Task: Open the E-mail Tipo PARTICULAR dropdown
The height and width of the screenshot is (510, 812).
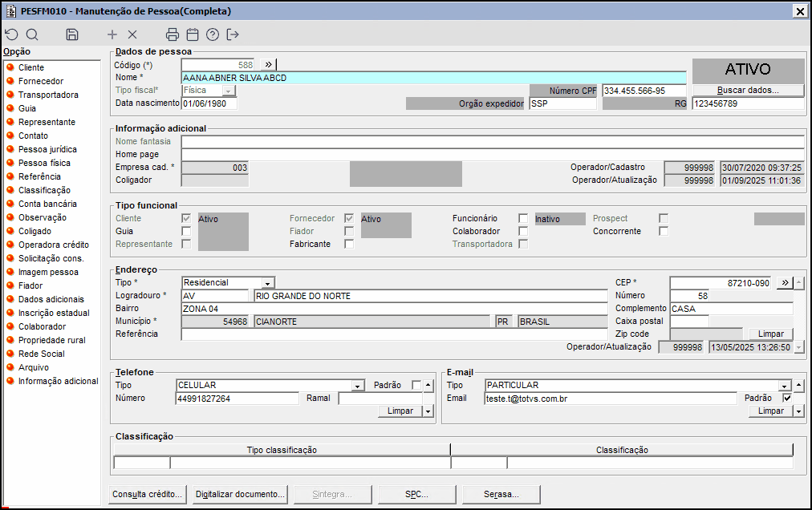Action: point(786,385)
